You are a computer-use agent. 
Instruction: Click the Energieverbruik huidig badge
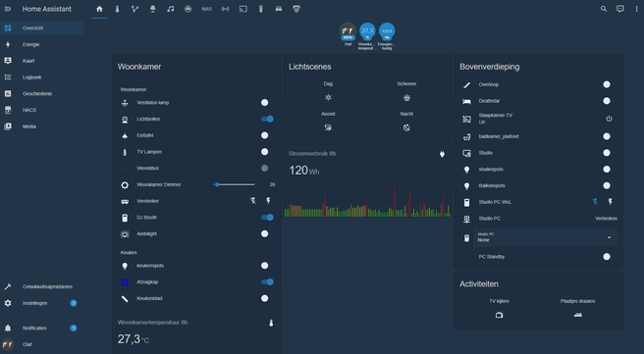387,36
